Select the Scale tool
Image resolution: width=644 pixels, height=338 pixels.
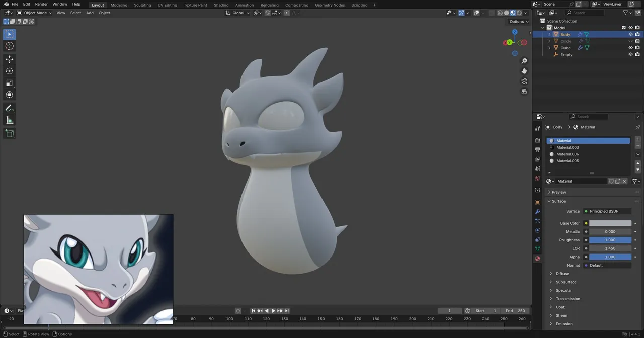pos(10,83)
